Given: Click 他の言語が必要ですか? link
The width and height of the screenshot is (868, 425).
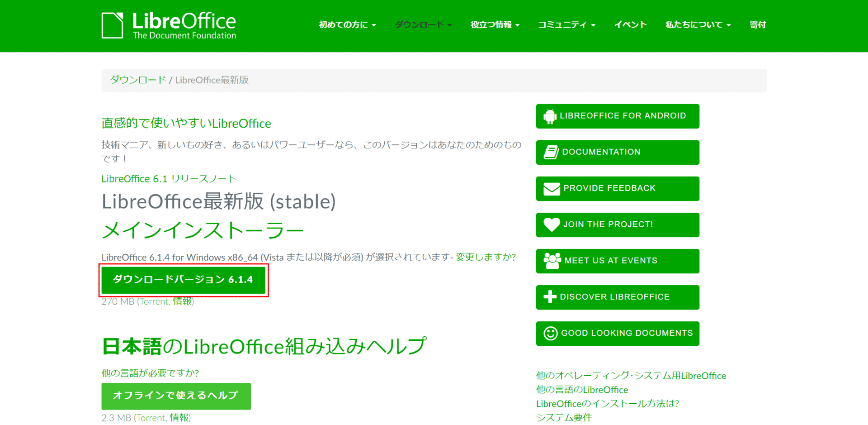Looking at the screenshot, I should (150, 373).
